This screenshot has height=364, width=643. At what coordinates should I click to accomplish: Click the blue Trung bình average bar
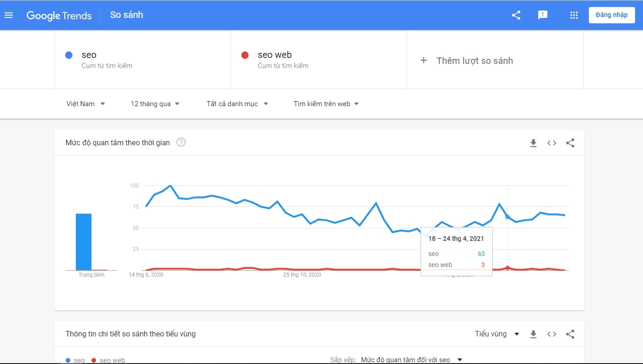tap(84, 242)
